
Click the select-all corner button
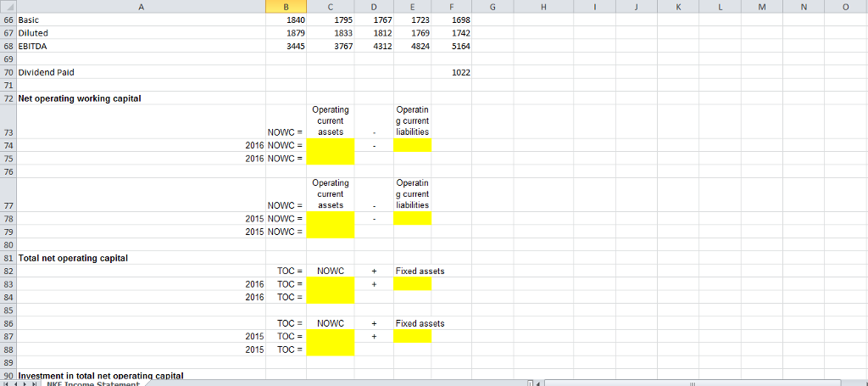tap(8, 7)
